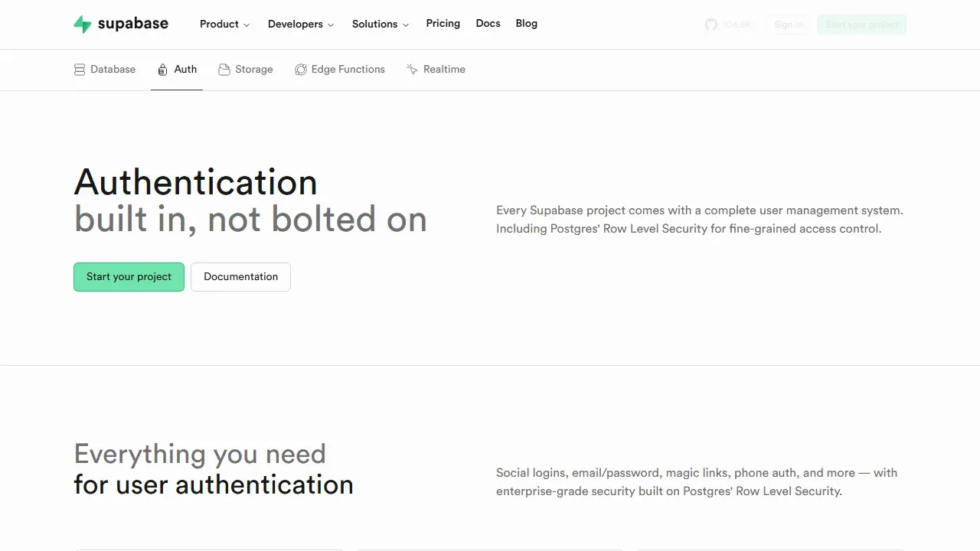
Task: Open the Solutions dropdown menu
Action: [381, 24]
